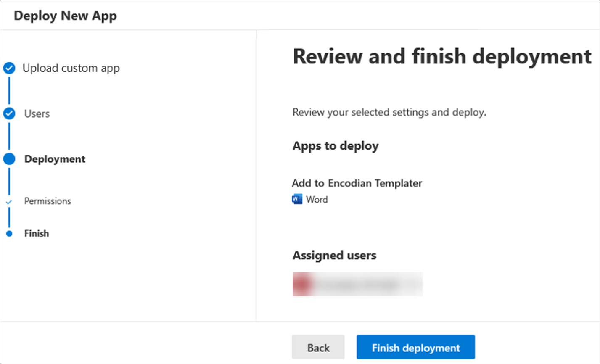Click the active circle marker beside Deployment
Viewport: 600px width, 364px height.
point(9,159)
